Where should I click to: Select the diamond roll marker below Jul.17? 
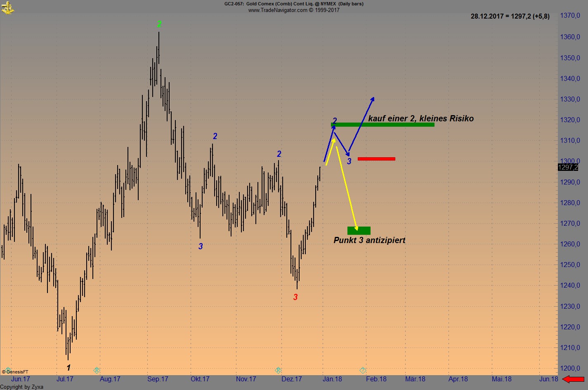tap(97, 371)
